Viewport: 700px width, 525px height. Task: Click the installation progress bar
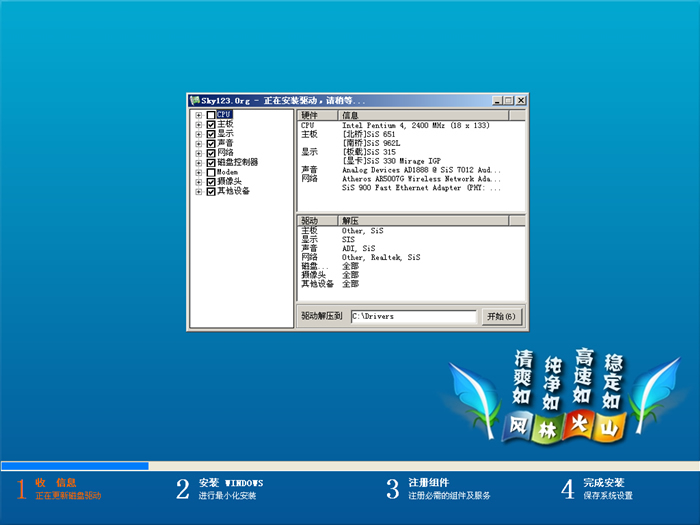pyautogui.click(x=350, y=465)
